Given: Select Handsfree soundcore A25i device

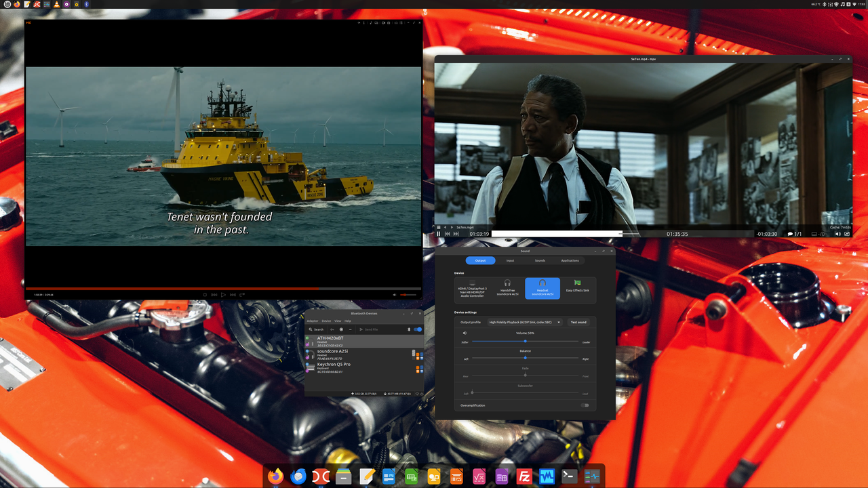Looking at the screenshot, I should click(507, 289).
